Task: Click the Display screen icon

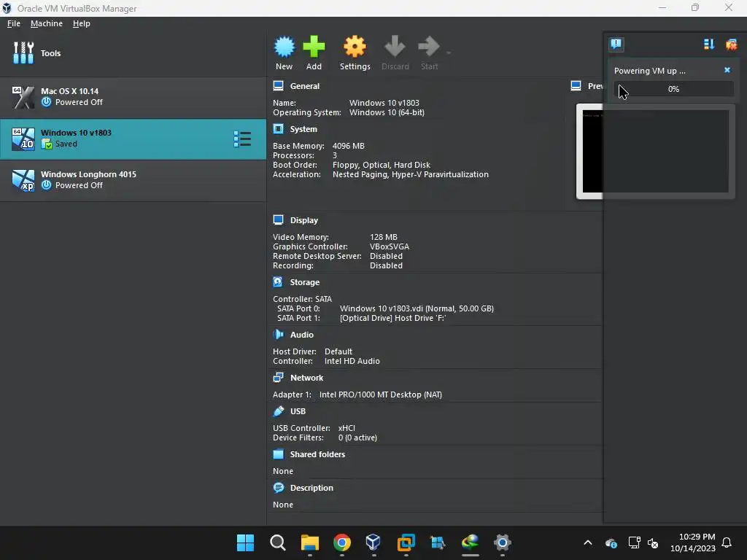Action: click(278, 220)
